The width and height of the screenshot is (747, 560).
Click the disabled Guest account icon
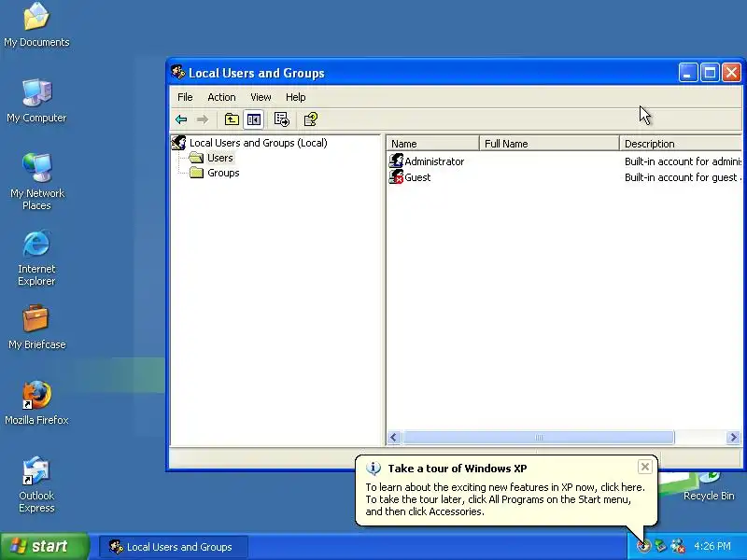[396, 176]
